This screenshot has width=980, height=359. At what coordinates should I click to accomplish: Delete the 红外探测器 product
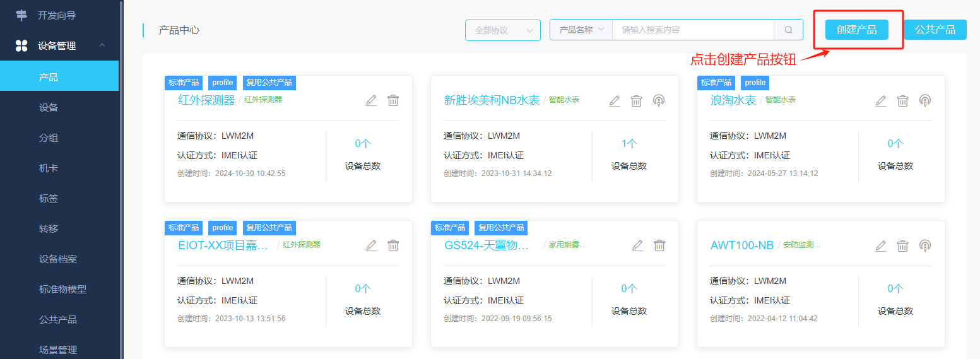393,100
